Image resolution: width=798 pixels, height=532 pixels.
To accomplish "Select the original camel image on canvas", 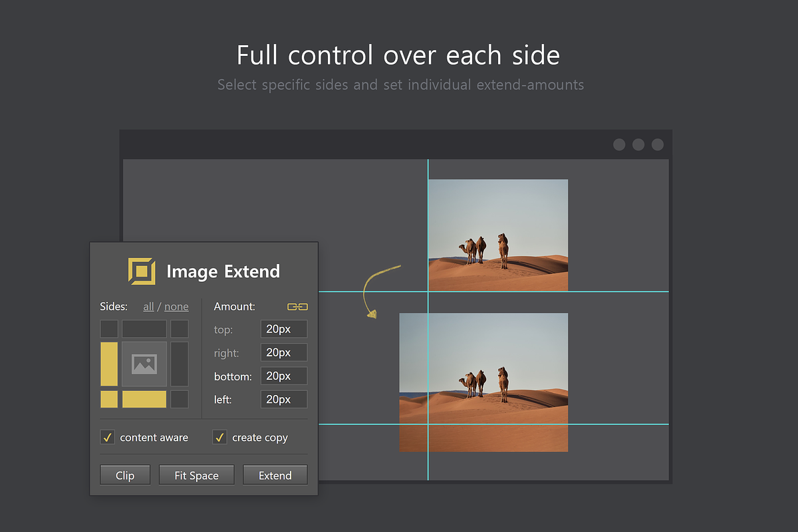I will click(x=498, y=235).
